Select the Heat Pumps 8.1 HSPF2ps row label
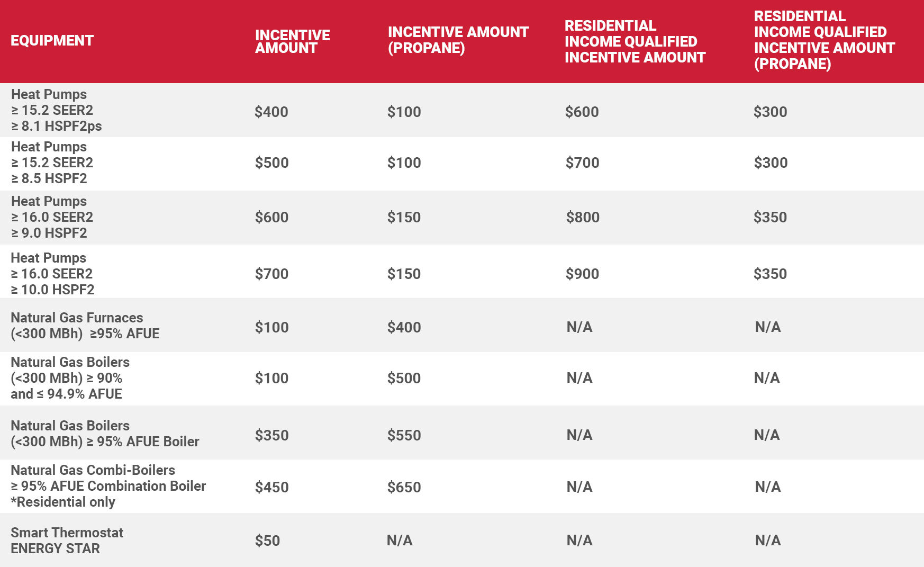 [x=56, y=110]
